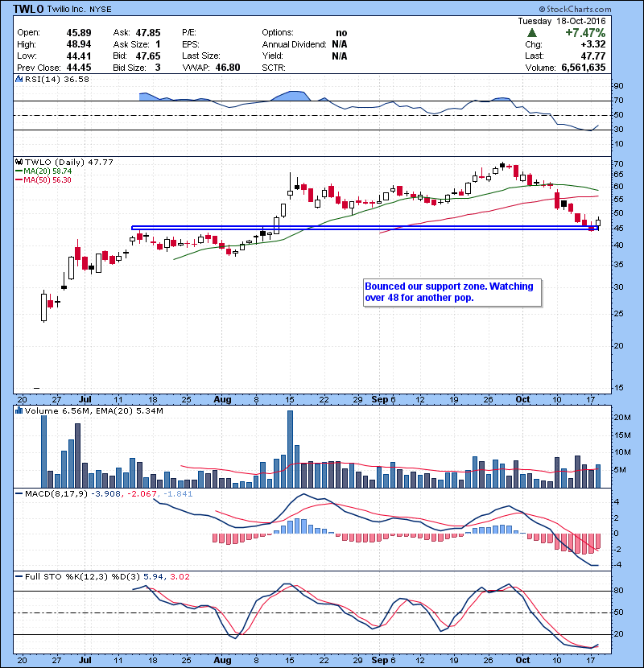Click the RSI(14) 36.58 label

(x=57, y=79)
